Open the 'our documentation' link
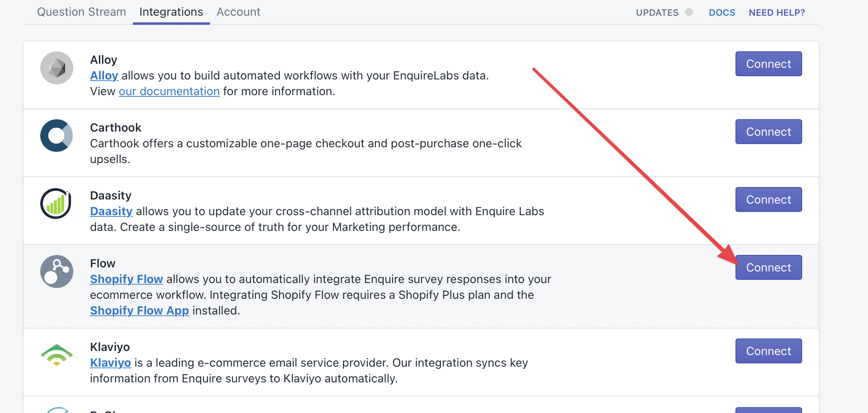This screenshot has height=413, width=868. (169, 91)
